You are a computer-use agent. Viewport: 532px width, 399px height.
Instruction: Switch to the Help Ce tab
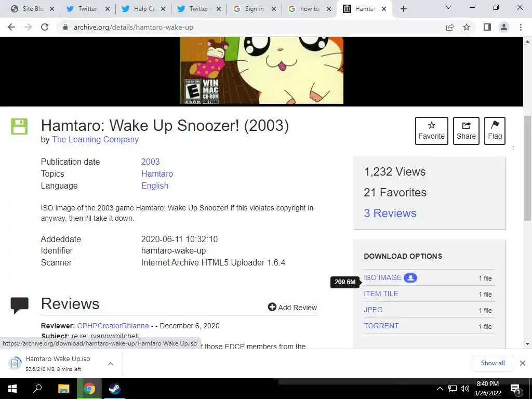[144, 9]
